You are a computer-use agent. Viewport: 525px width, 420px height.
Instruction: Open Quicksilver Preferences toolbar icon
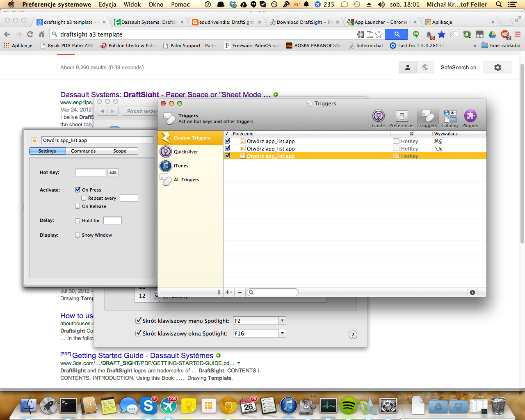(x=402, y=119)
